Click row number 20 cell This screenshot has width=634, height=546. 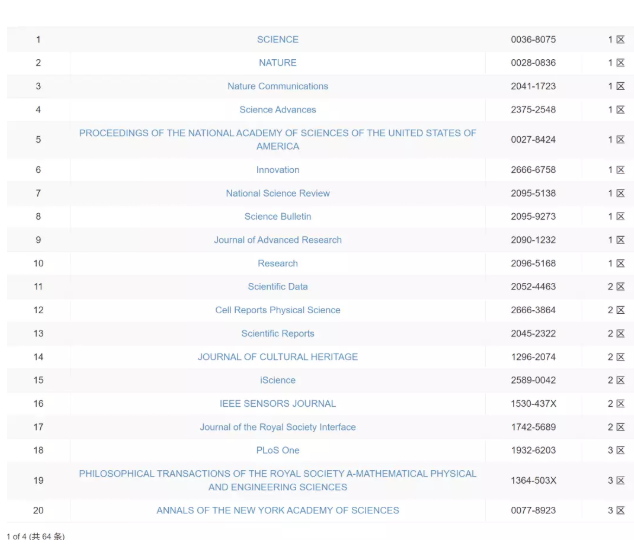click(38, 510)
